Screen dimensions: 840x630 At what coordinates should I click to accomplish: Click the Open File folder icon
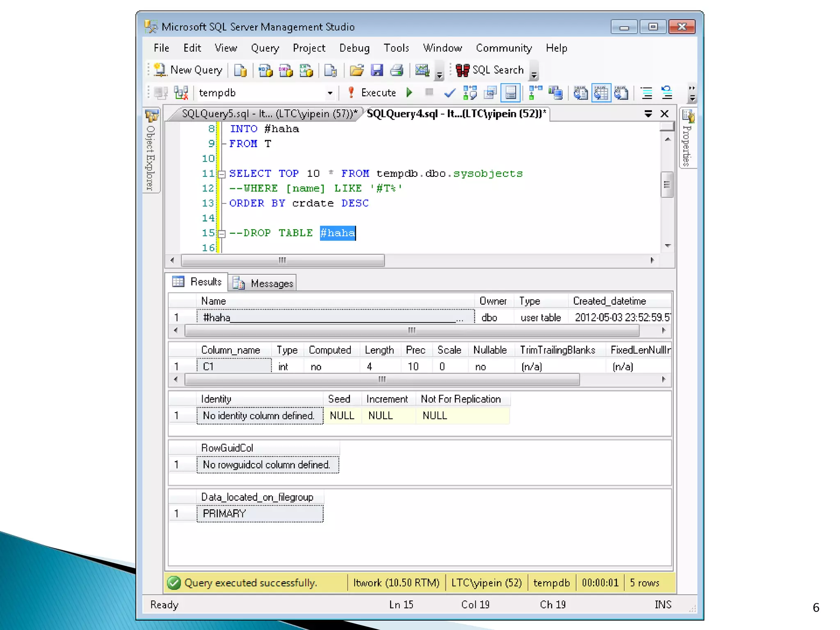pyautogui.click(x=356, y=70)
